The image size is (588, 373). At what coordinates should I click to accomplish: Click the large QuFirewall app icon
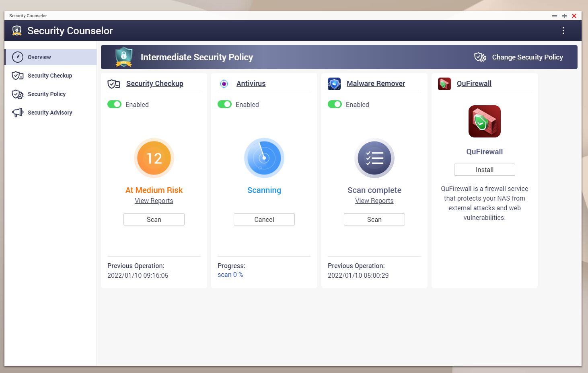[x=484, y=121]
